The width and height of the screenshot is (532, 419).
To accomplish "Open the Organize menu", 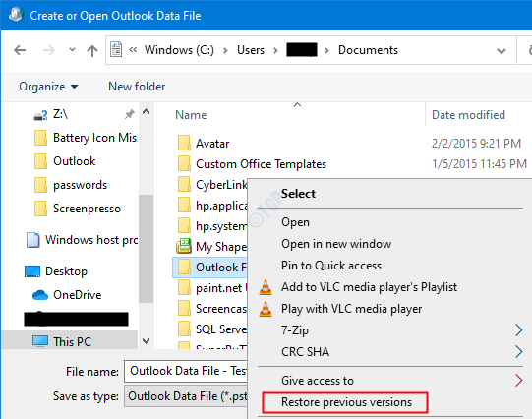I will pyautogui.click(x=48, y=87).
